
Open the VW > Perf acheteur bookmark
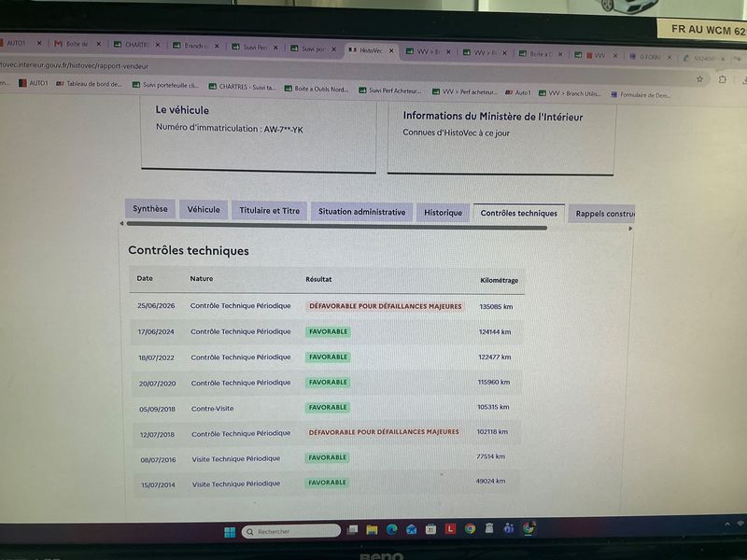[x=464, y=91]
